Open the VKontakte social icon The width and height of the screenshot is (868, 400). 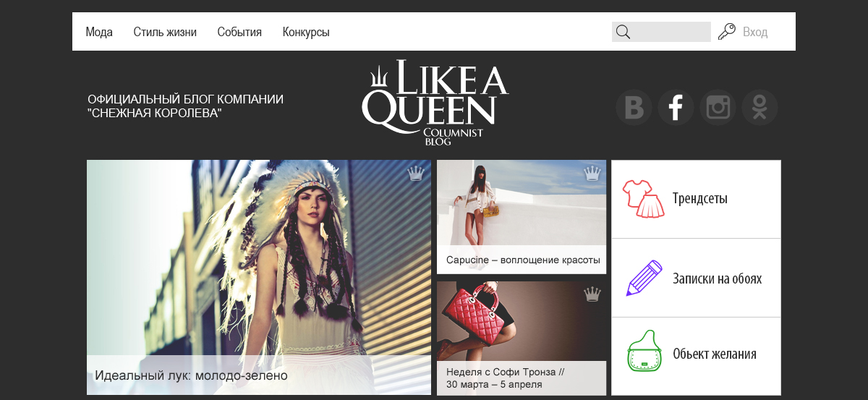coord(634,108)
